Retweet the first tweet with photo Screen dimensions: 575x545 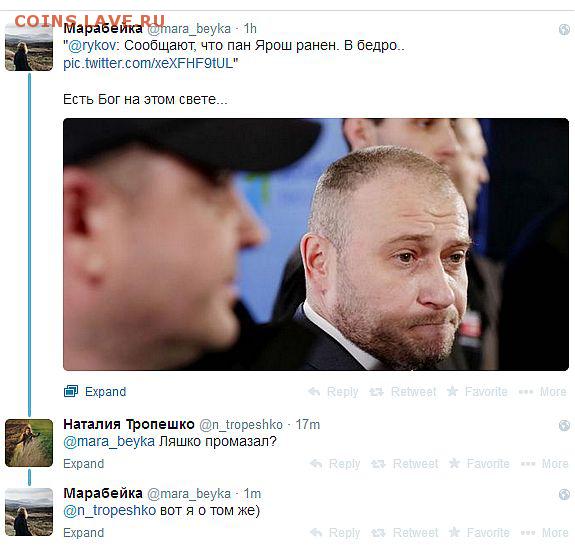point(402,392)
